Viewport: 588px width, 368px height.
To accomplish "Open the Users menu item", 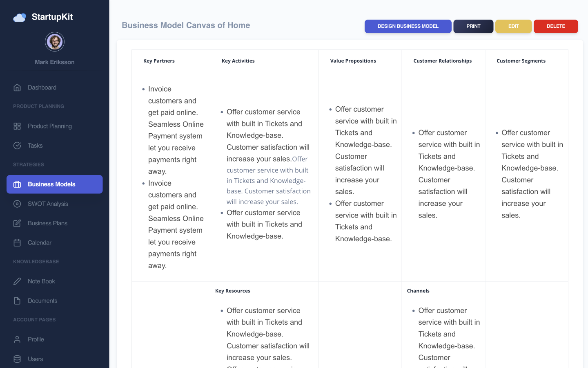I will click(x=36, y=359).
